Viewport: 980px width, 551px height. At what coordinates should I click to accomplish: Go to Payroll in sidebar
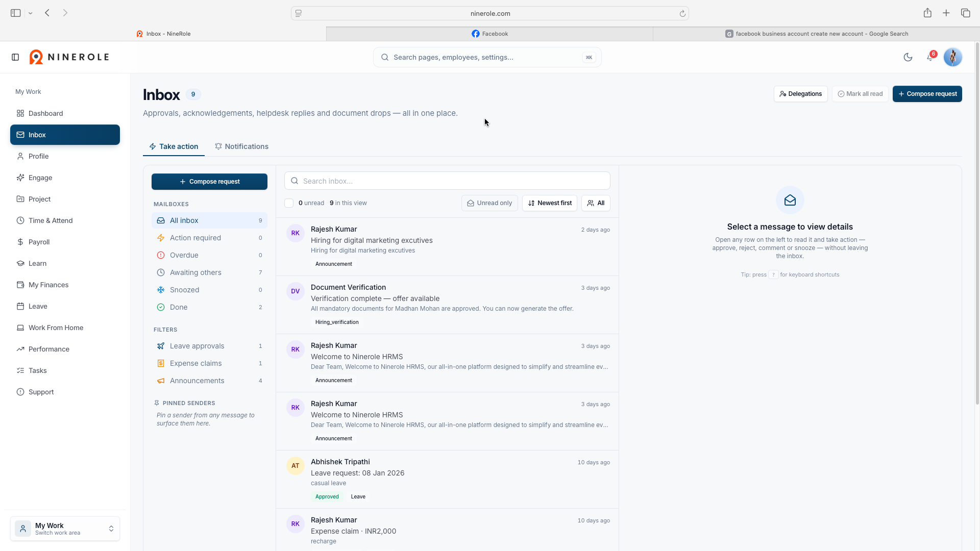[65, 242]
